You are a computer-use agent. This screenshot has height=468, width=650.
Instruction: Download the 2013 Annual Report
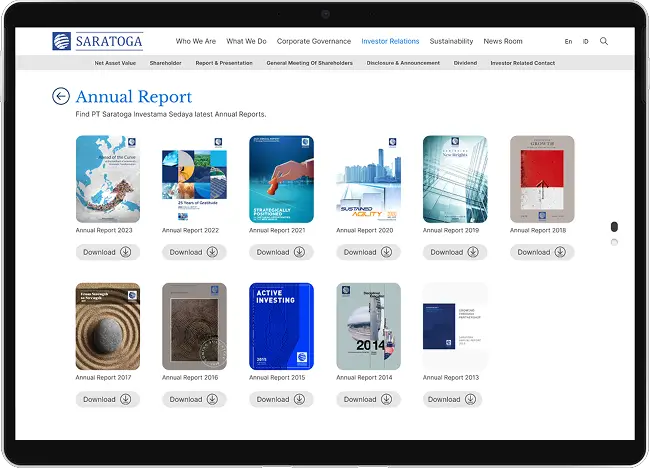coord(454,399)
